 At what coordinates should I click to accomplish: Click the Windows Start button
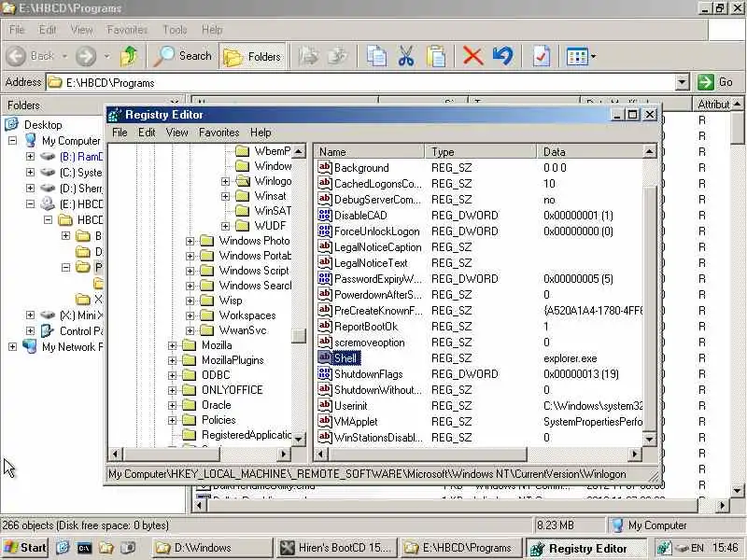point(25,548)
